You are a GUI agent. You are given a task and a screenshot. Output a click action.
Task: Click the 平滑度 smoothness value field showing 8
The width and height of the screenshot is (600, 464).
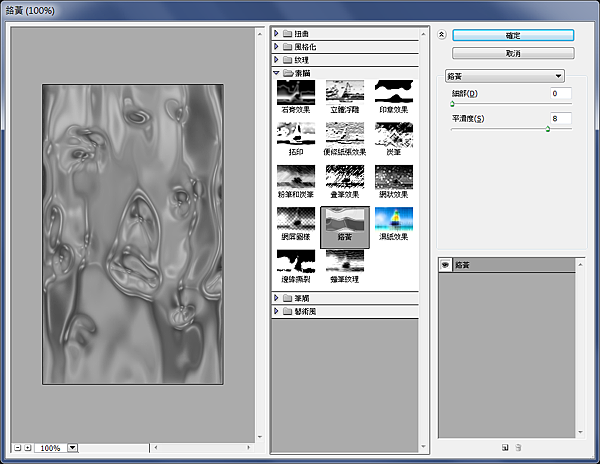tap(561, 119)
